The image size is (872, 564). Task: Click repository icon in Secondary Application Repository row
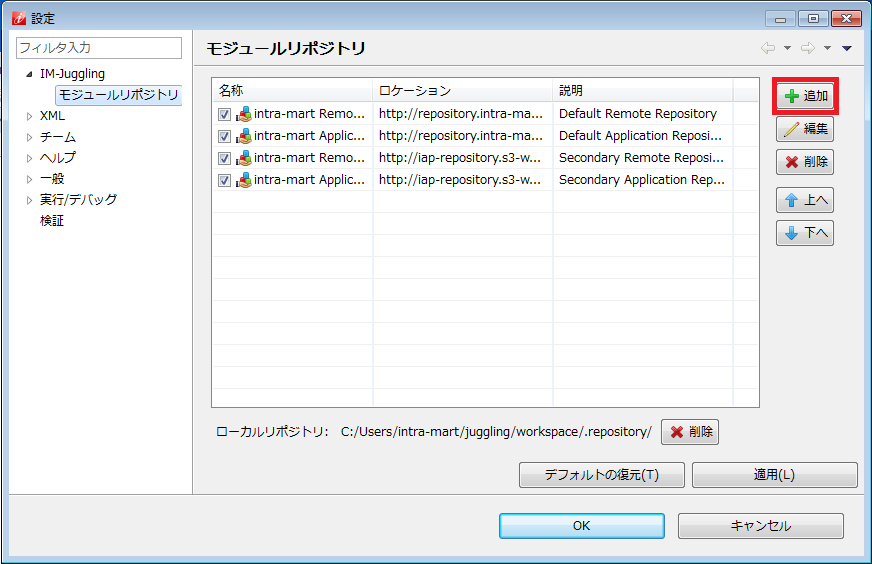click(244, 180)
